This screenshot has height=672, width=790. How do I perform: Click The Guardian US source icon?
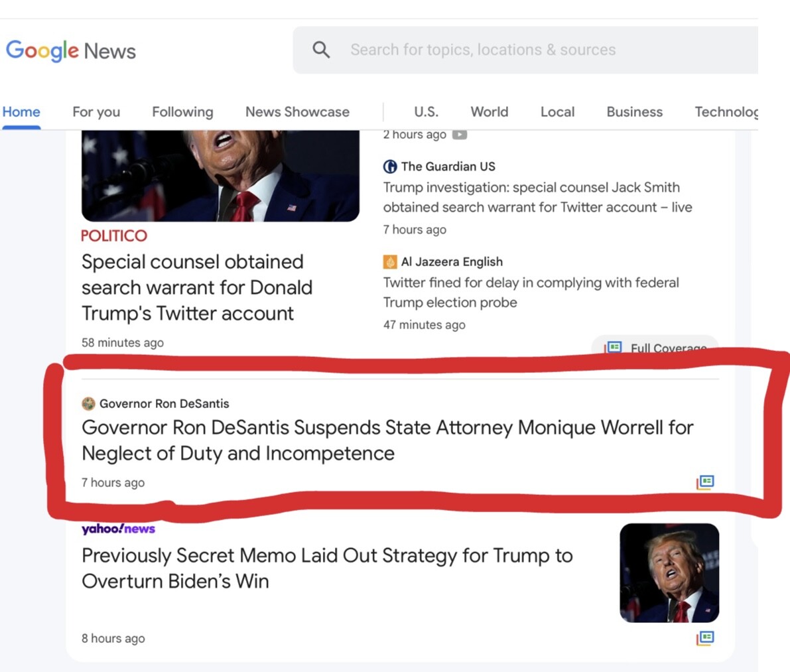click(390, 167)
